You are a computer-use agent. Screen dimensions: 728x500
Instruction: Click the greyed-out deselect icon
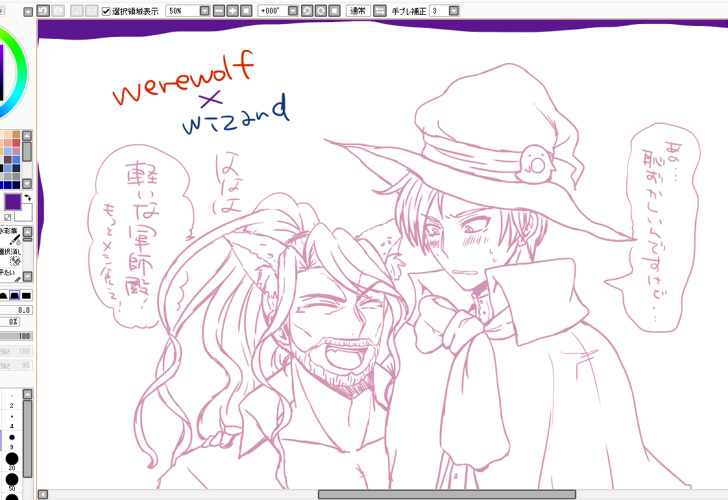[x=77, y=11]
